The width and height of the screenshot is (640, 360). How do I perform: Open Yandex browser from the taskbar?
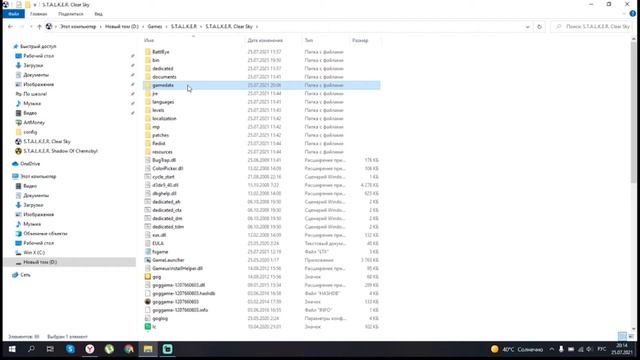click(90, 349)
